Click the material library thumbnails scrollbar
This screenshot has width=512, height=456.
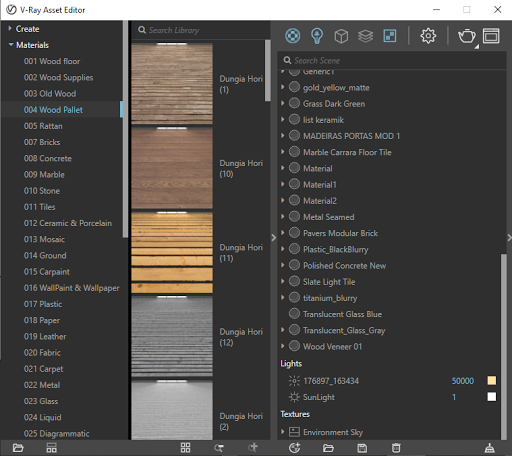pyautogui.click(x=267, y=70)
